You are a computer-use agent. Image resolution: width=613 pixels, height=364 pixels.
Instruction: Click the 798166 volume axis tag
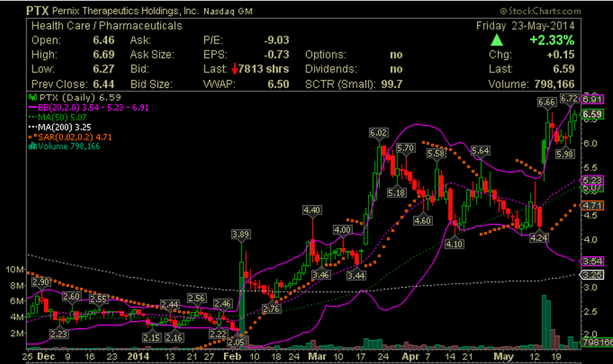click(597, 342)
